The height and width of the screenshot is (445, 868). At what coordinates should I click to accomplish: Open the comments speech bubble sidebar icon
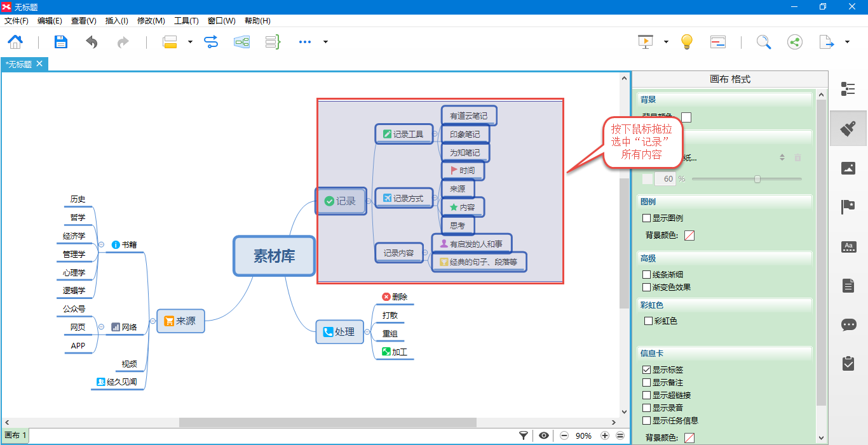click(x=848, y=325)
